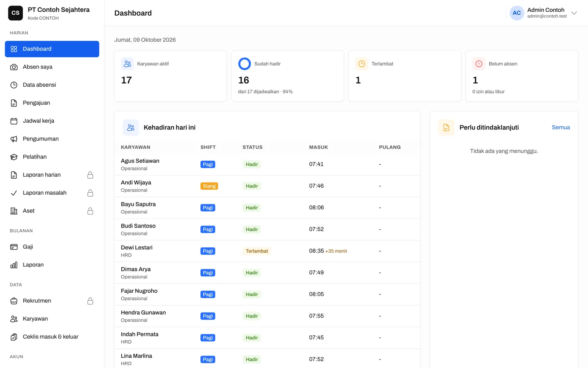Open the Gaji page link

click(x=52, y=247)
